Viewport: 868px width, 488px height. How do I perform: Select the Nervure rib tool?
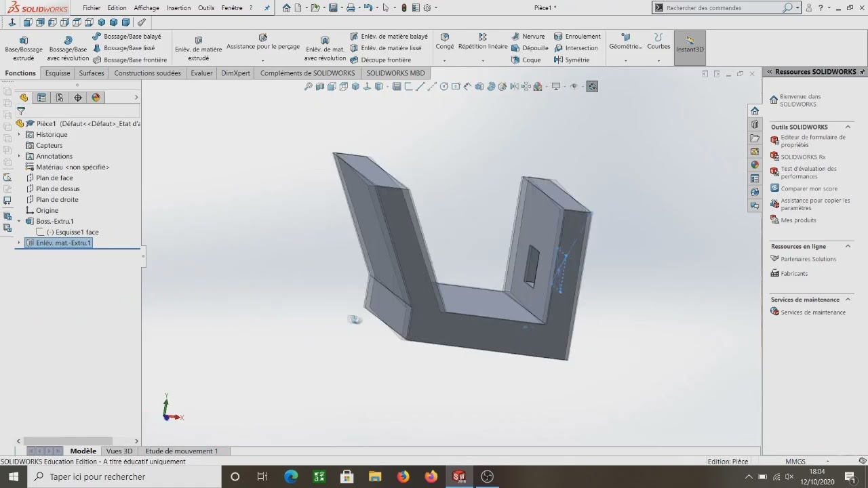point(528,37)
